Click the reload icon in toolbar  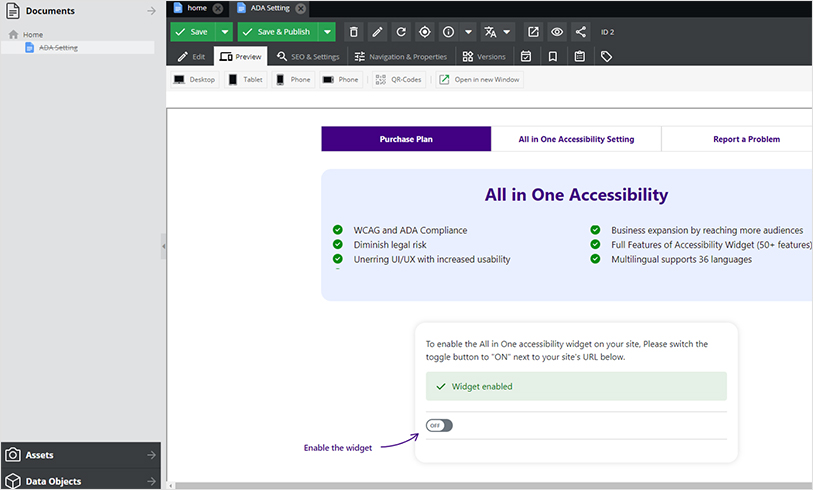click(401, 32)
